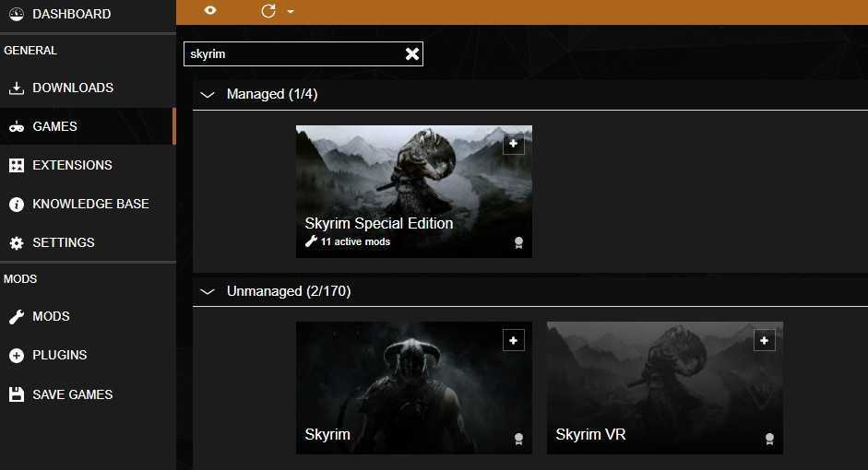Click the ribbon badge icon on Skyrim tile
Viewport: 868px width, 470px height.
[x=518, y=440]
